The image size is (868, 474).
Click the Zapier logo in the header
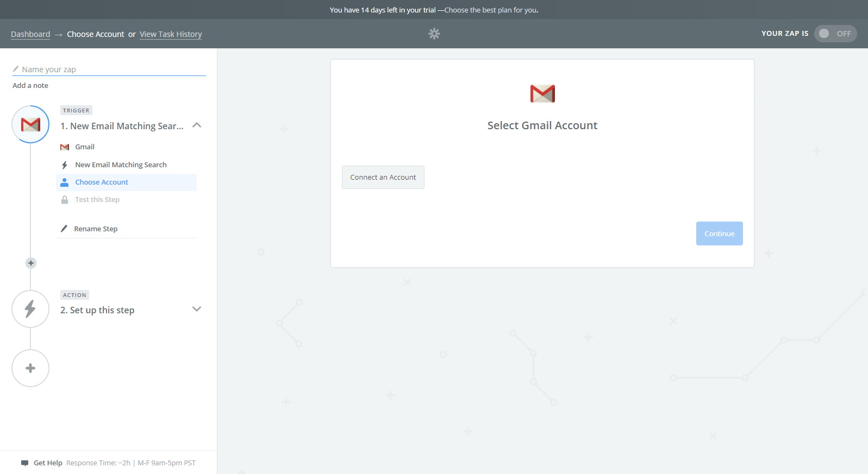[x=434, y=34]
